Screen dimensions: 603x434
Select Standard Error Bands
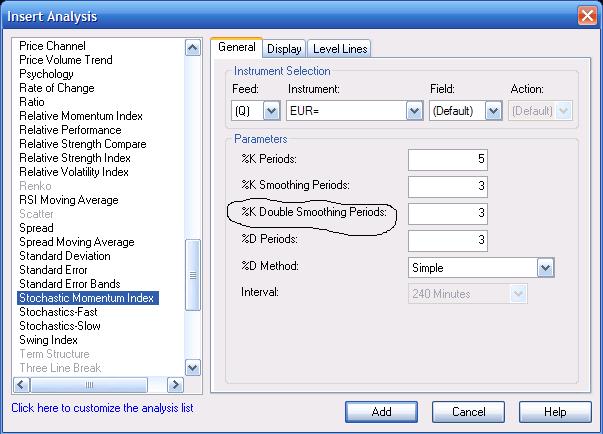click(70, 284)
